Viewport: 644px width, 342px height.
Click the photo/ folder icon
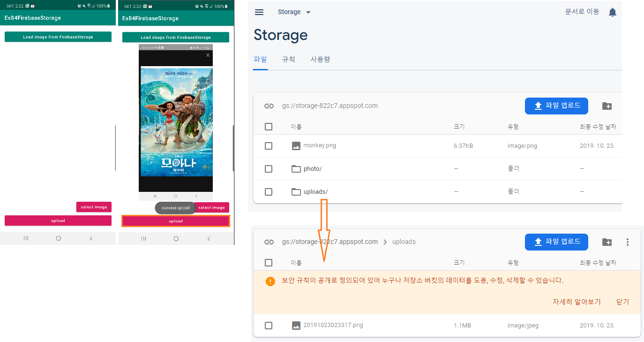click(x=296, y=169)
